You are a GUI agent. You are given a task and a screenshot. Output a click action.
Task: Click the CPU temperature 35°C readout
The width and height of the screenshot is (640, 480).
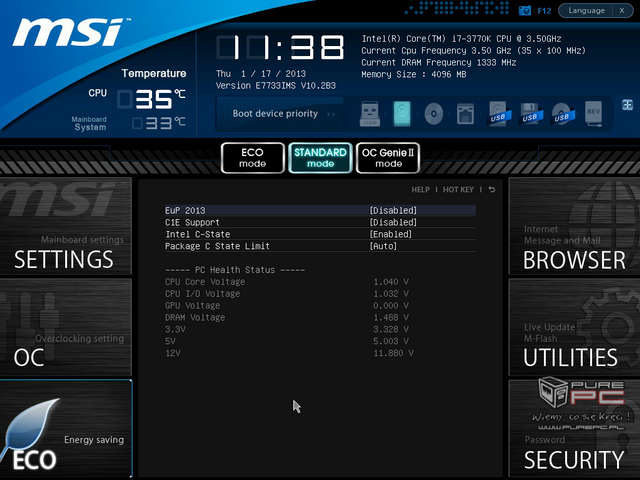pyautogui.click(x=151, y=99)
